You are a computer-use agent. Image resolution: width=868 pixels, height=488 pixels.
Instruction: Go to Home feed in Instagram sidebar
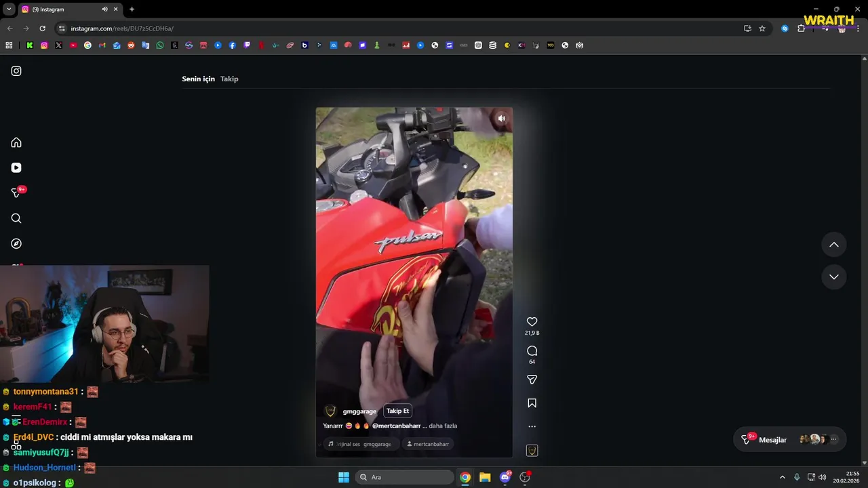tap(16, 142)
